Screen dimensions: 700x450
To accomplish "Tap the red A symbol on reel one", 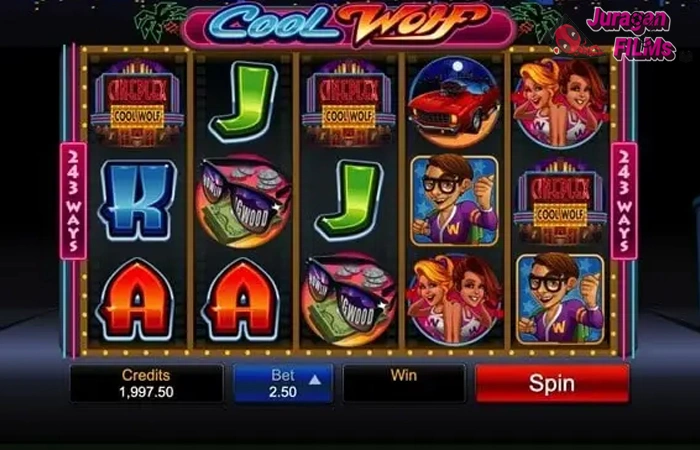I will [136, 299].
